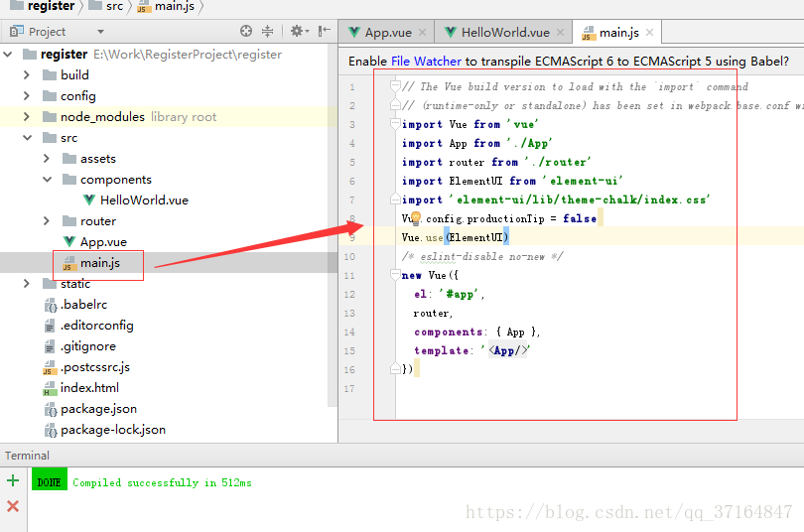The image size is (804, 532).
Task: Click the File Watcher link
Action: tap(426, 61)
